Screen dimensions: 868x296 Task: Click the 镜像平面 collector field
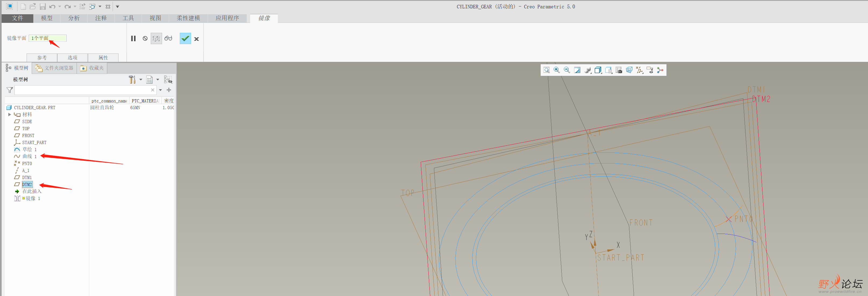(48, 38)
